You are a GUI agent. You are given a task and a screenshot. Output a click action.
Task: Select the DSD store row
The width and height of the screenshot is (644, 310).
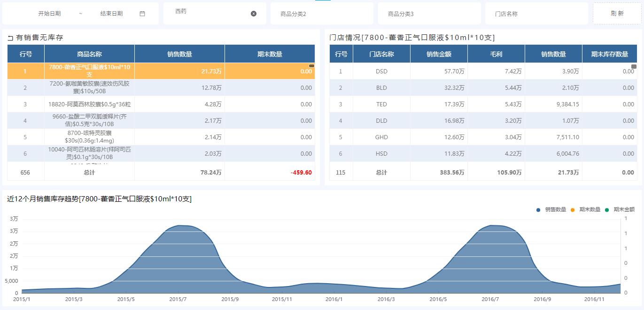point(381,71)
